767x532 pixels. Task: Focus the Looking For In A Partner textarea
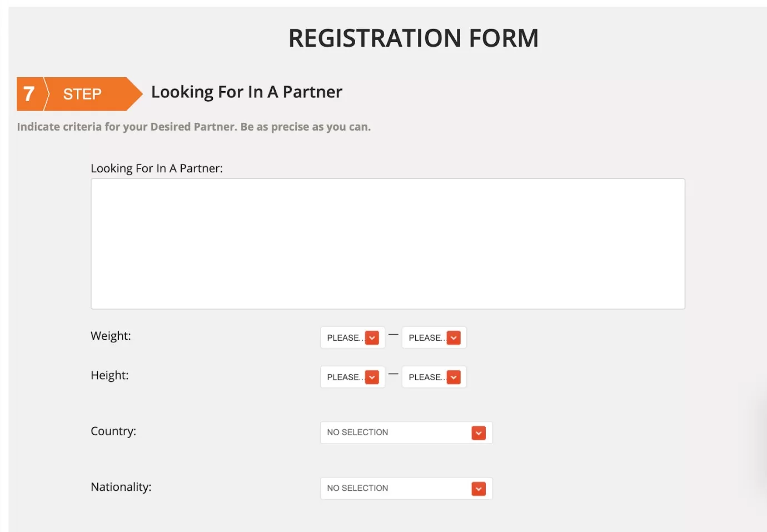tap(387, 243)
